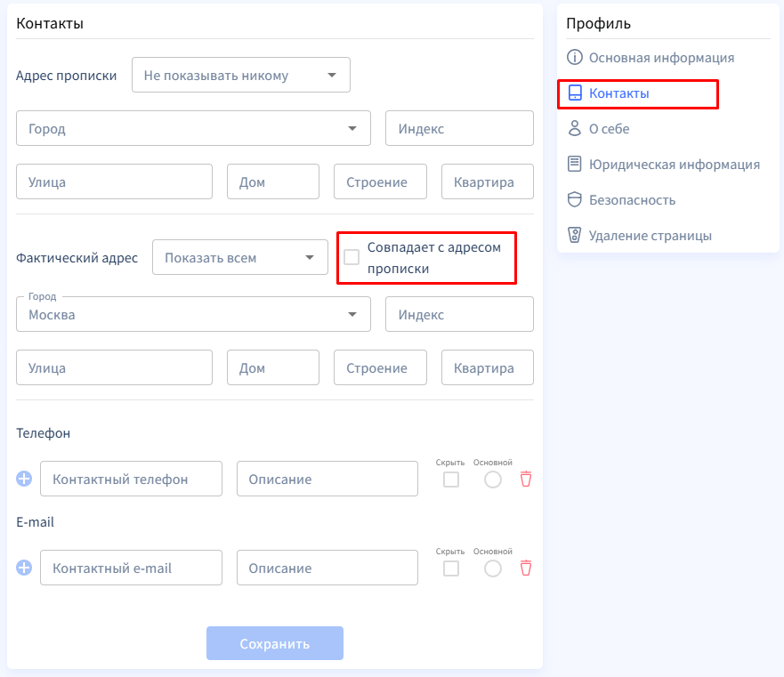Click the person icon beside О себе
Image resolution: width=784 pixels, height=677 pixels.
[575, 129]
